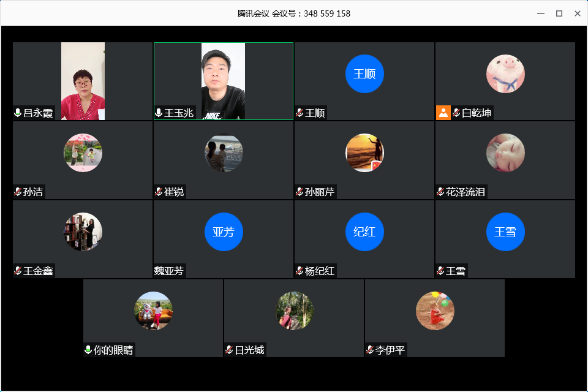The image size is (588, 392).
Task: Click 王金鑫's bookshelf avatar
Action: coord(83,232)
